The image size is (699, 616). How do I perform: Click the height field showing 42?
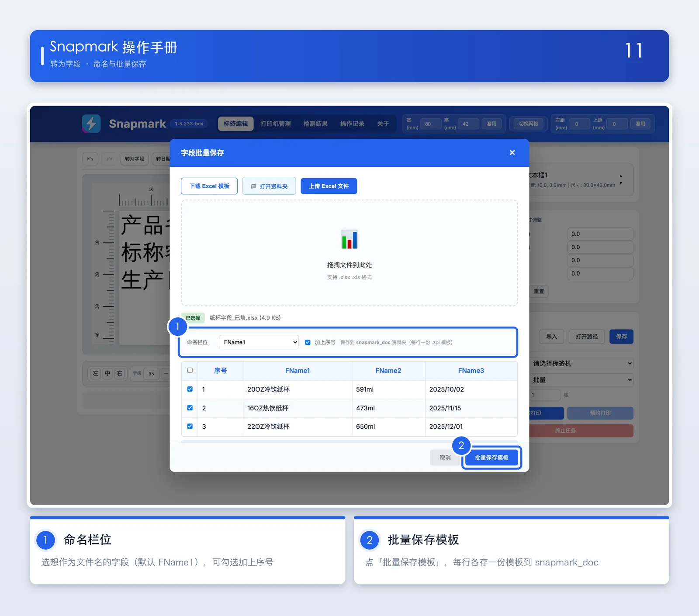(x=468, y=124)
